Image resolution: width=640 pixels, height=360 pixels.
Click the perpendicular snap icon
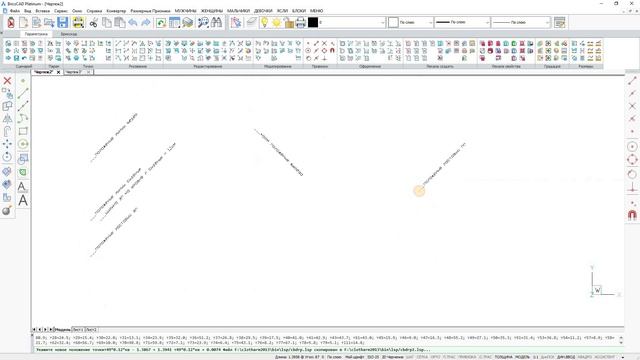pyautogui.click(x=632, y=188)
